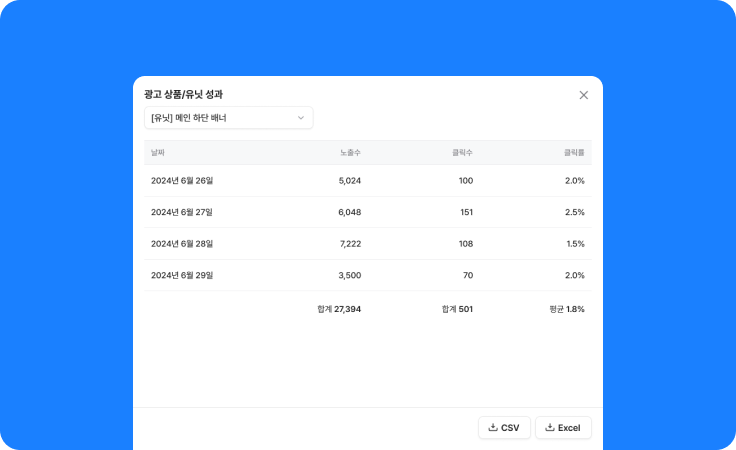Select the 클릭수 column header
736x450 pixels.
click(x=462, y=153)
